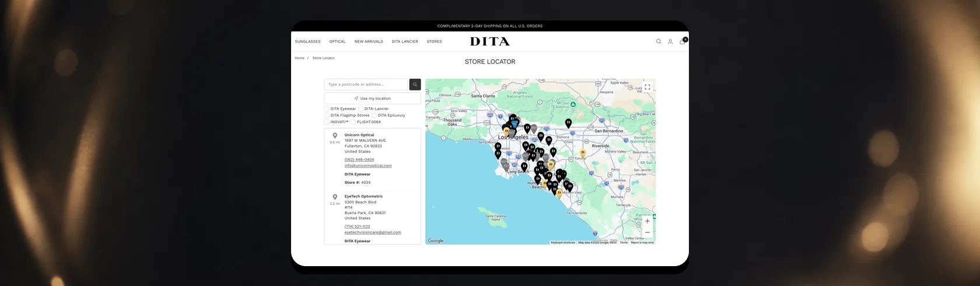Click the 1997 W MALVERN AVE. address line

click(365, 141)
